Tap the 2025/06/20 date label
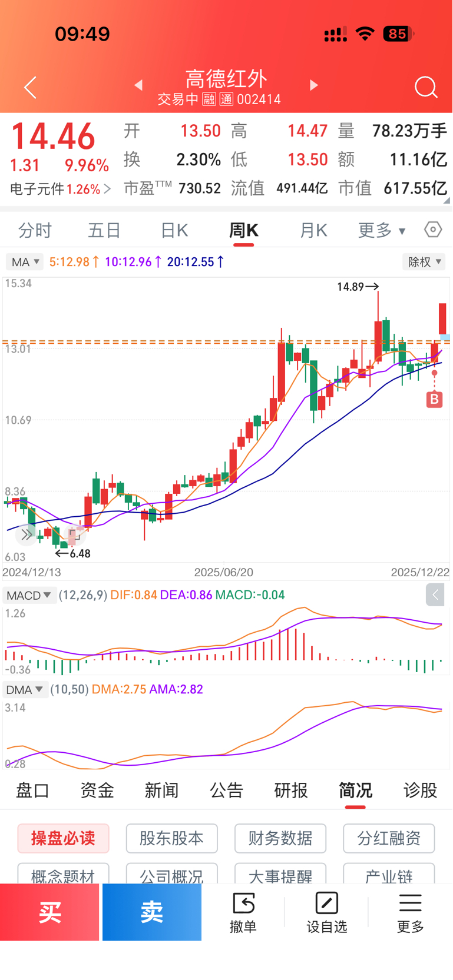 coord(224,573)
